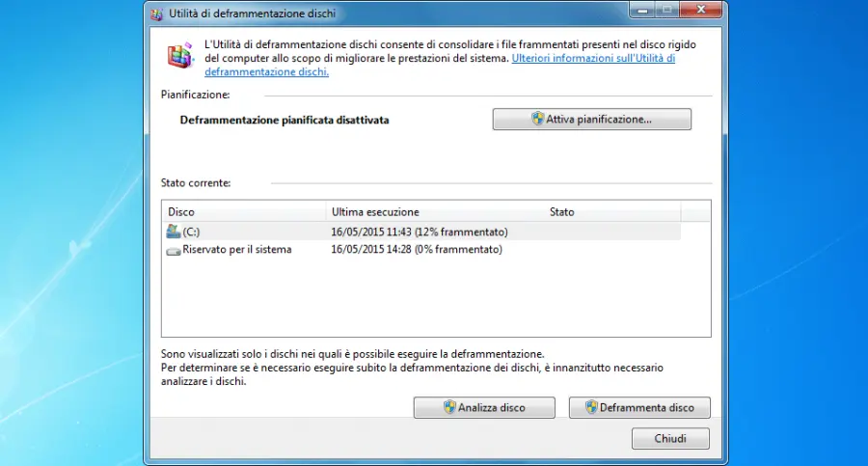868x466 pixels.
Task: Click 16/05/2015 14:28 (0% frammentato) cell
Action: coord(417,249)
